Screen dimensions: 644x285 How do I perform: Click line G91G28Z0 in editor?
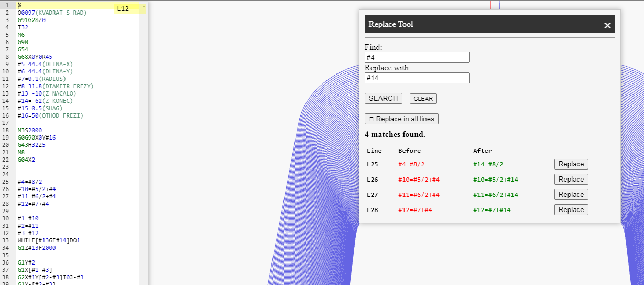(31, 20)
